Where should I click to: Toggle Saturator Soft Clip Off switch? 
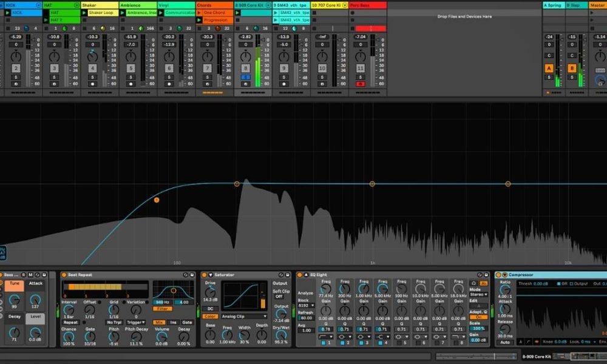click(x=279, y=297)
